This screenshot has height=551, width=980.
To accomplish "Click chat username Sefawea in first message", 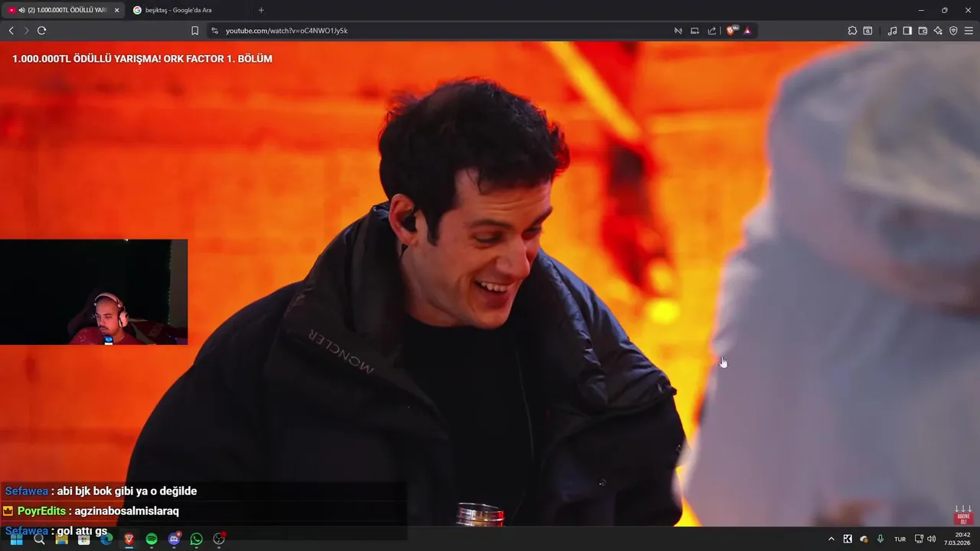I will pyautogui.click(x=26, y=491).
